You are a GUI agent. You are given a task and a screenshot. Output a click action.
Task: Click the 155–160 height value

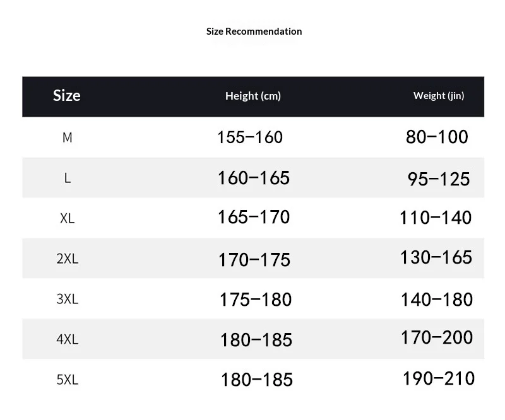(x=250, y=137)
